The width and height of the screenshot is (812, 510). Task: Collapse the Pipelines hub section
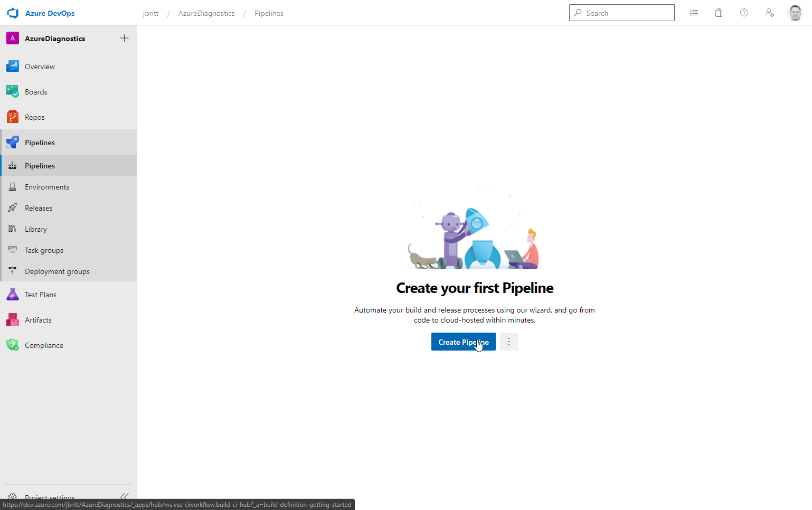coord(69,143)
